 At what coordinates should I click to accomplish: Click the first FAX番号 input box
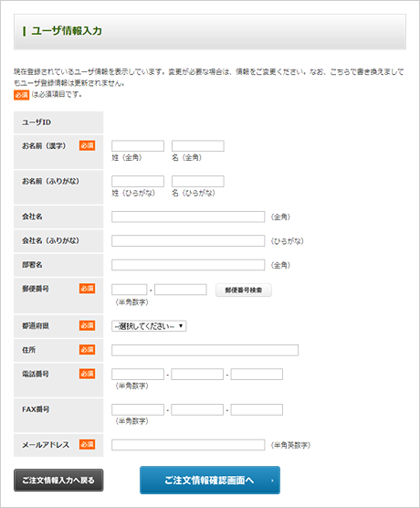click(x=138, y=410)
